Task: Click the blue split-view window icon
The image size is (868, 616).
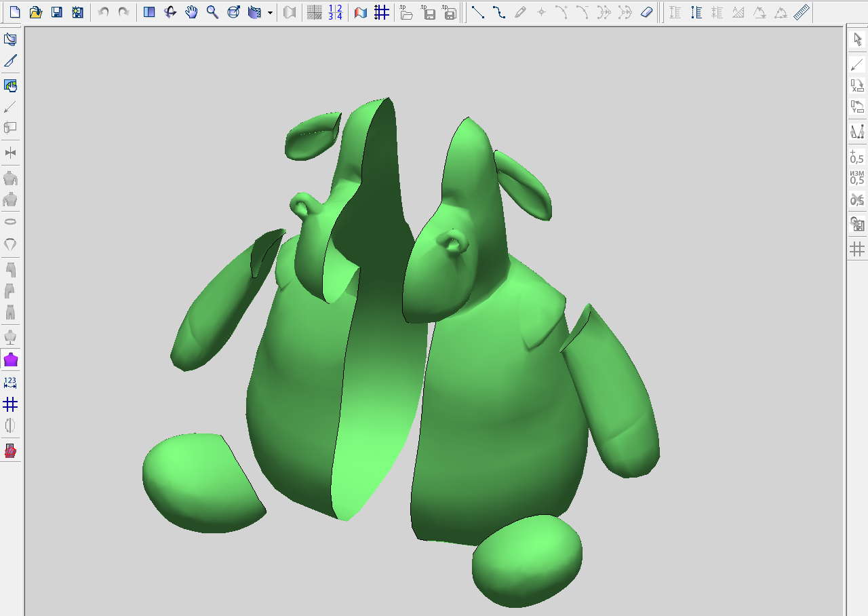Action: pos(149,12)
